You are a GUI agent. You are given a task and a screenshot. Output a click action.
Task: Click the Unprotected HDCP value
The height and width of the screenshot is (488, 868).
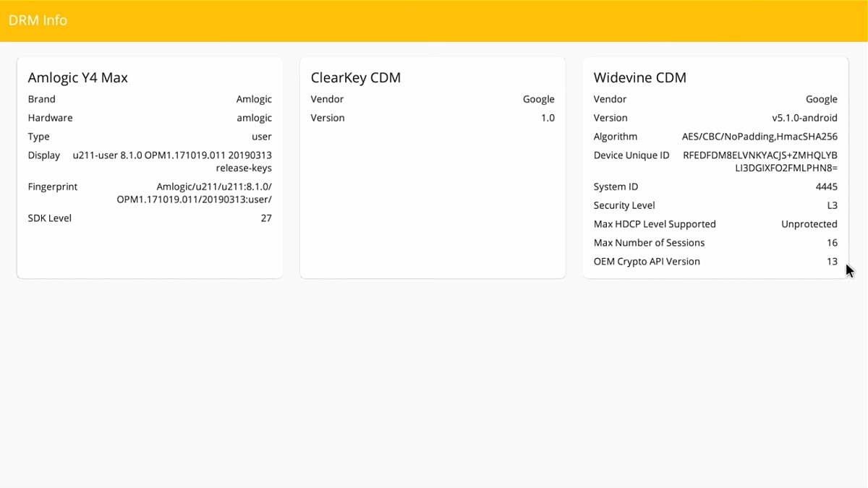pyautogui.click(x=809, y=224)
